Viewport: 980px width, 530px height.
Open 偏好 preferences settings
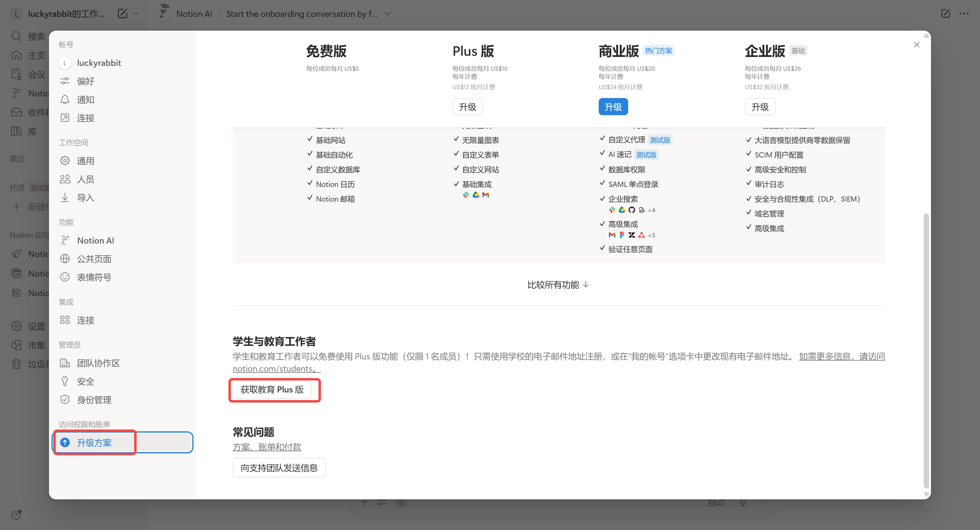tap(123, 81)
